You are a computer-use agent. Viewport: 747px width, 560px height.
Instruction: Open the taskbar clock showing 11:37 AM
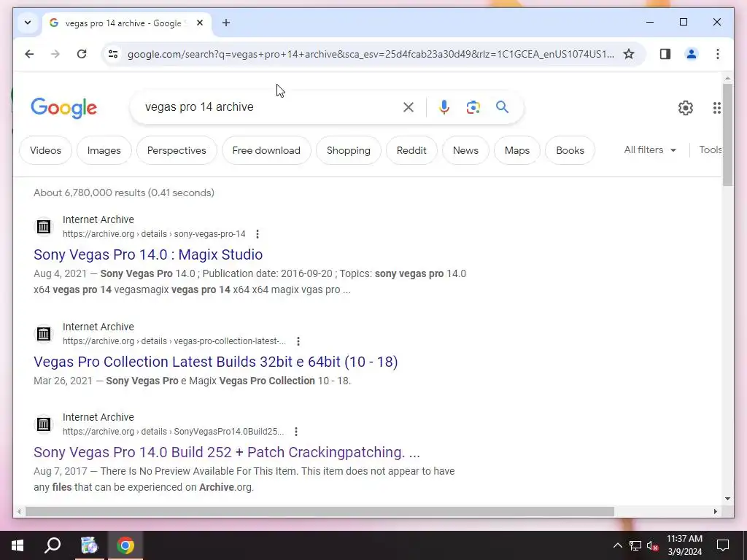[x=684, y=545]
